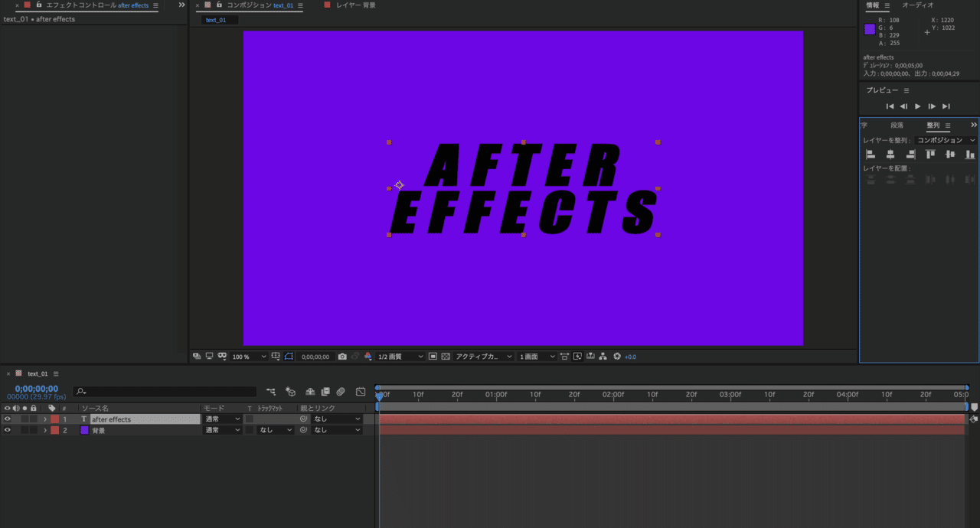Open composition mini-flowchart in timeline

point(271,392)
